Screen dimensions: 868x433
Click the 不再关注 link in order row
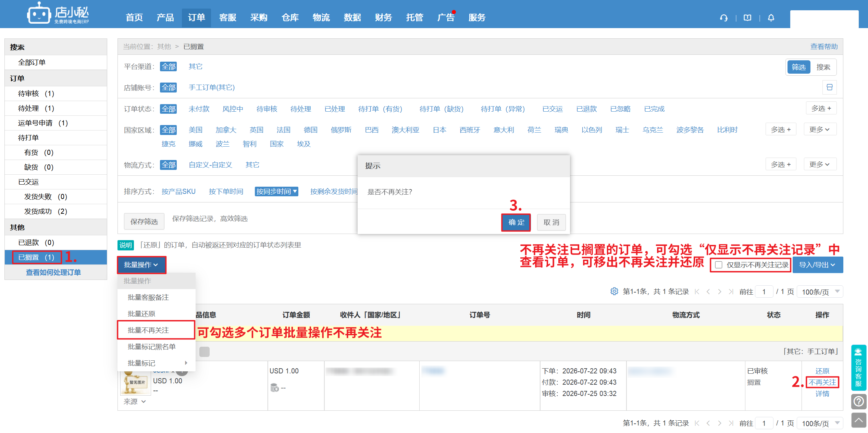(x=822, y=382)
